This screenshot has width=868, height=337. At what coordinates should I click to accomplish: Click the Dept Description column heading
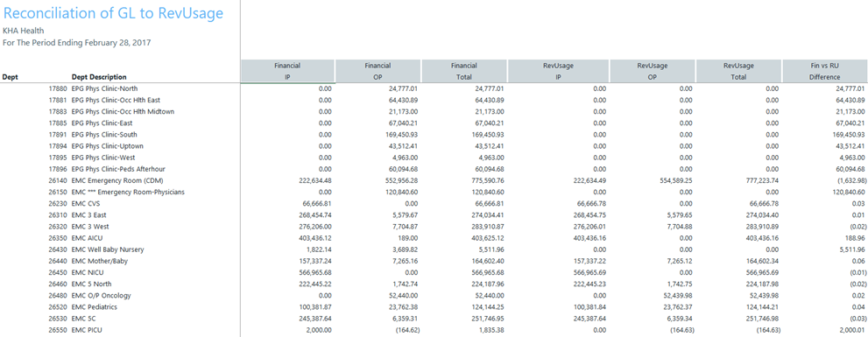(x=99, y=77)
